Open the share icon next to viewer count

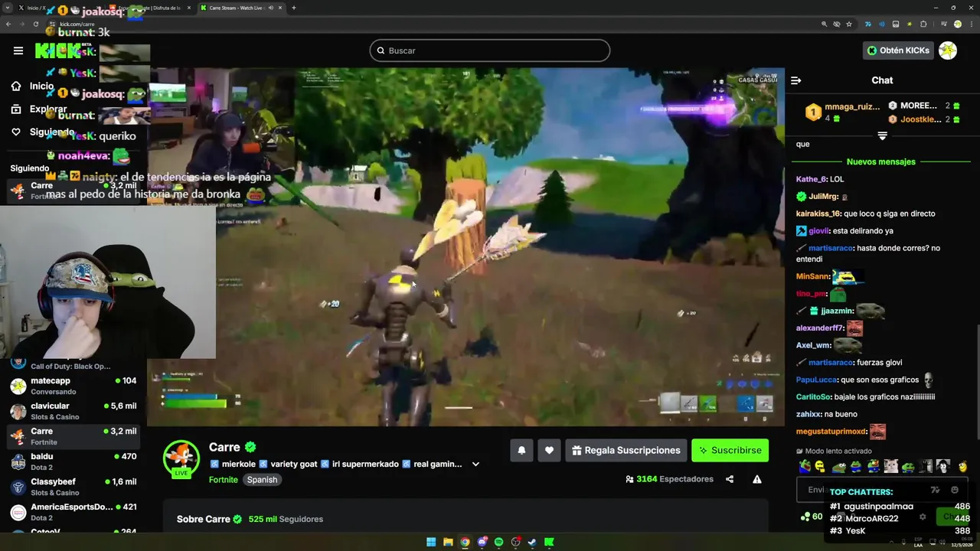(x=730, y=479)
